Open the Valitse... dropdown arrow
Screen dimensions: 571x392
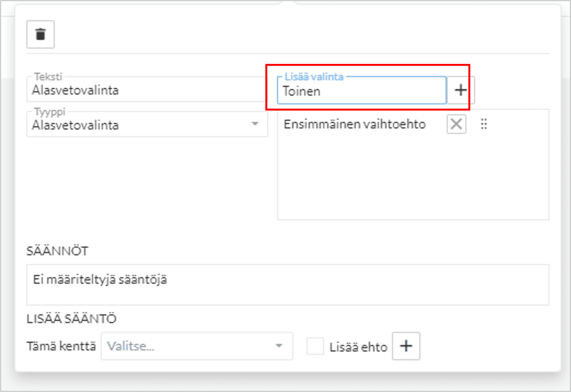[279, 346]
